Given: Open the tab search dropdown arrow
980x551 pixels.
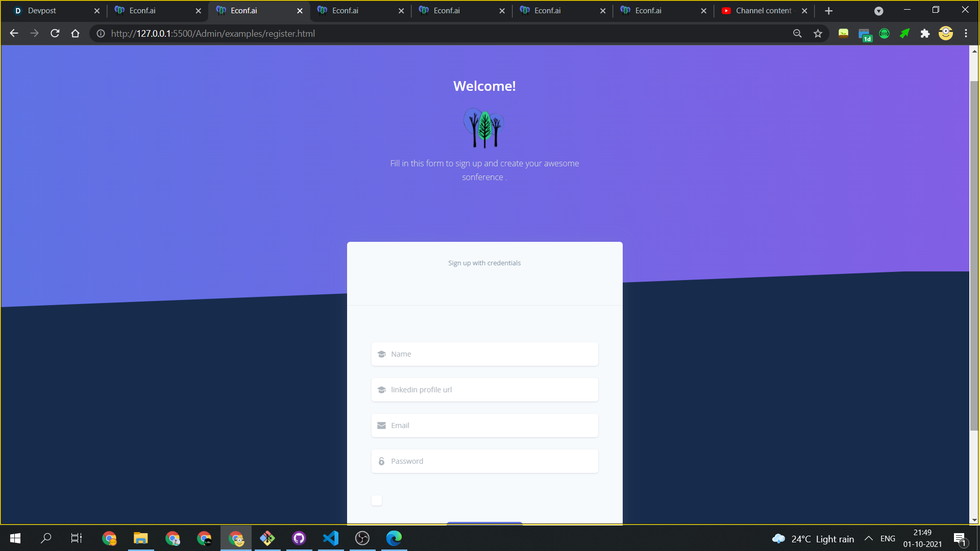Looking at the screenshot, I should click(878, 11).
